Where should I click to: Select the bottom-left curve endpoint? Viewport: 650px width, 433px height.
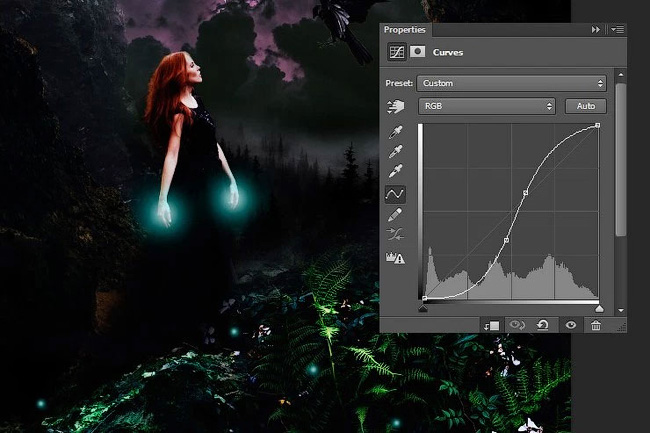pos(424,298)
